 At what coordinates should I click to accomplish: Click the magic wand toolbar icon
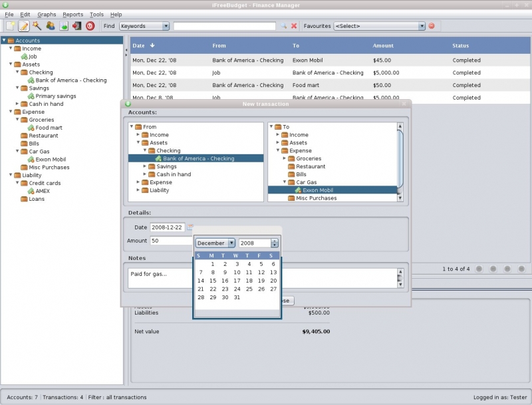pyautogui.click(x=37, y=26)
